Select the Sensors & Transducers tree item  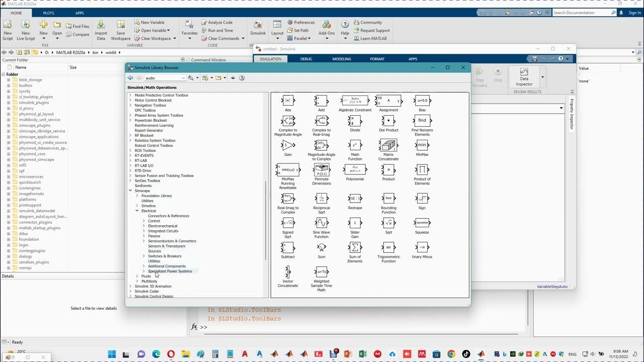click(x=167, y=246)
